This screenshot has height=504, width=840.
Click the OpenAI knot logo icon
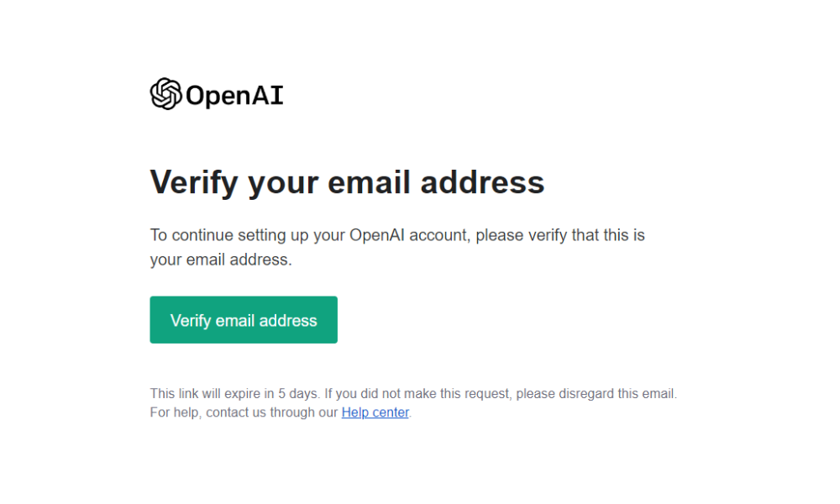pyautogui.click(x=165, y=94)
